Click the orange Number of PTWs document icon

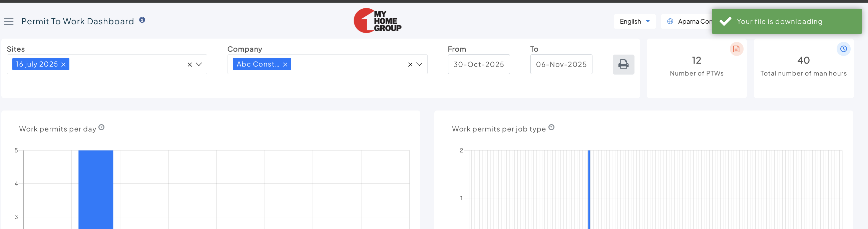pyautogui.click(x=736, y=49)
